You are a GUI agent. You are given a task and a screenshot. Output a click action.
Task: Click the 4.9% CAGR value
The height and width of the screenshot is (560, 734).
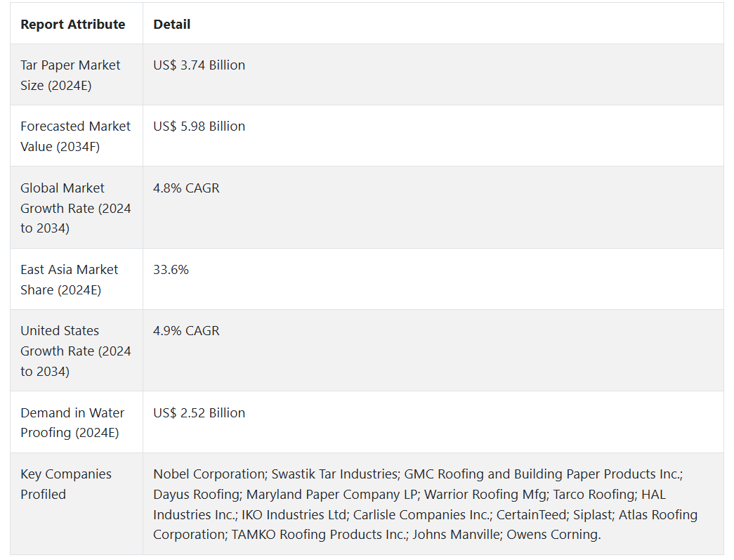tap(186, 331)
